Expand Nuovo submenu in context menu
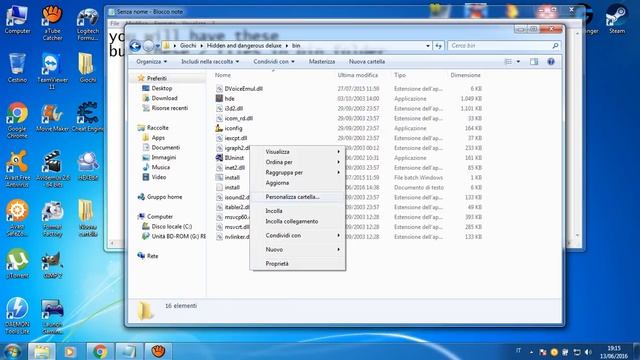Image resolution: width=640 pixels, height=360 pixels. 298,249
